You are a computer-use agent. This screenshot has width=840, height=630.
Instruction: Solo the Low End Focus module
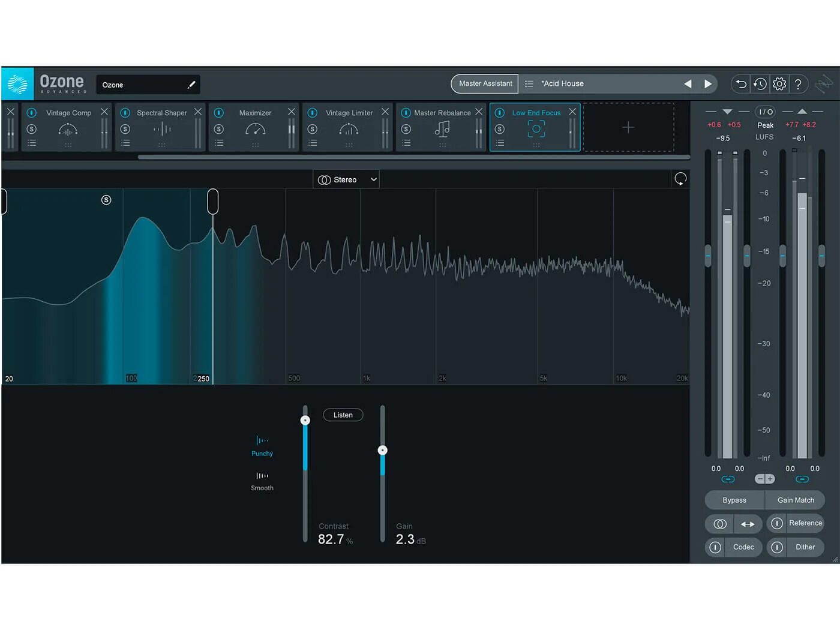coord(500,129)
